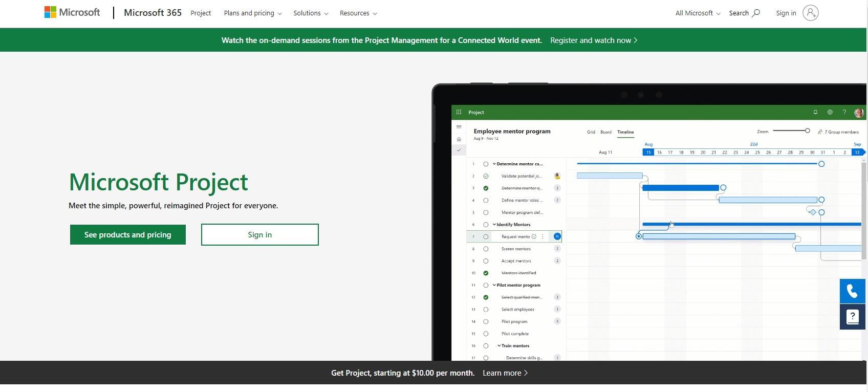This screenshot has width=868, height=392.
Task: Click the milestone diamond on the timeline
Action: point(813,212)
